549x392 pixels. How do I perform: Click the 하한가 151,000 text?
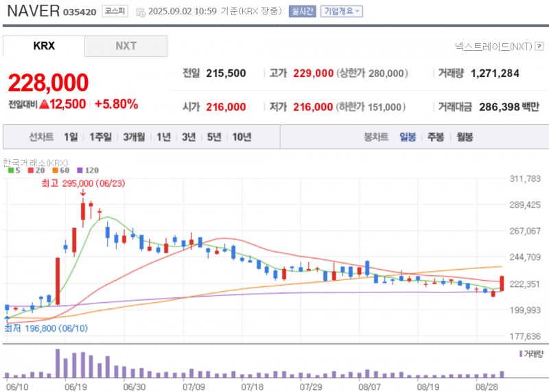click(x=371, y=107)
